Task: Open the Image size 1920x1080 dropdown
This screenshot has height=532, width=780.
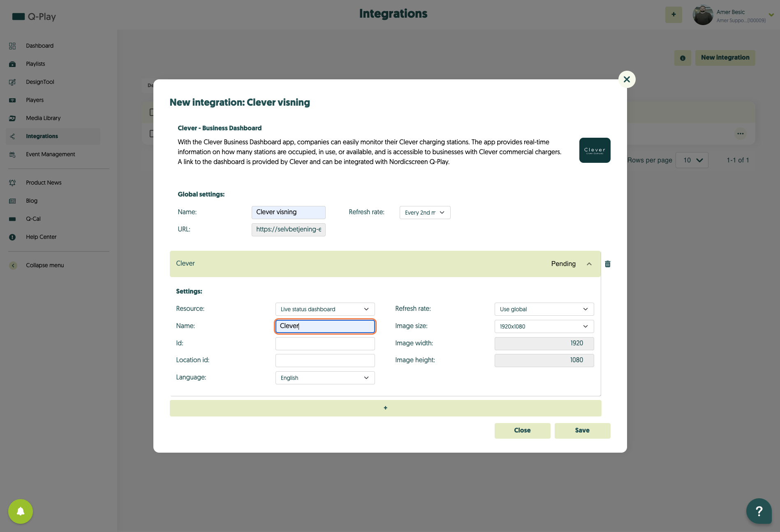Action: pyautogui.click(x=544, y=326)
